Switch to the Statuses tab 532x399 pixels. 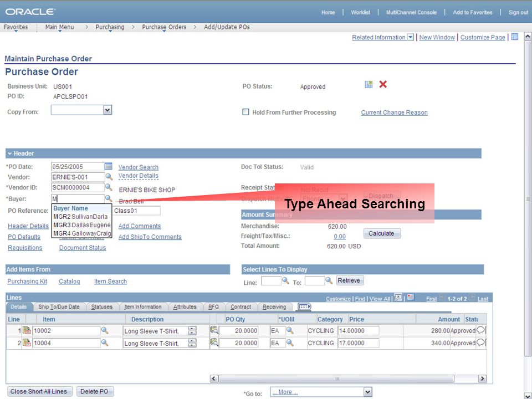tap(102, 306)
